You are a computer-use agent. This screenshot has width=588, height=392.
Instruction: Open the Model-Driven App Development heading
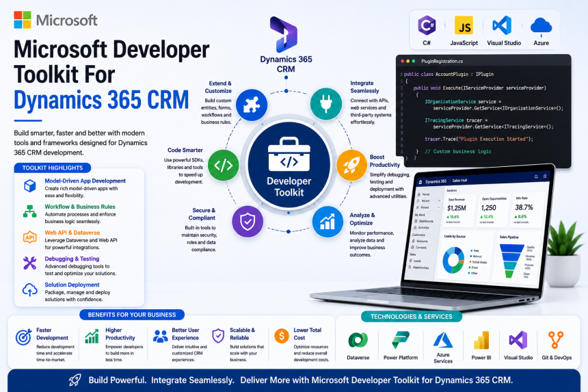(85, 181)
